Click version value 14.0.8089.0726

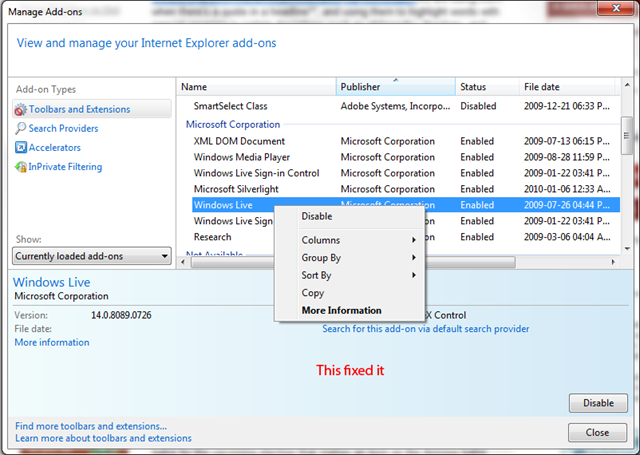[x=121, y=315]
